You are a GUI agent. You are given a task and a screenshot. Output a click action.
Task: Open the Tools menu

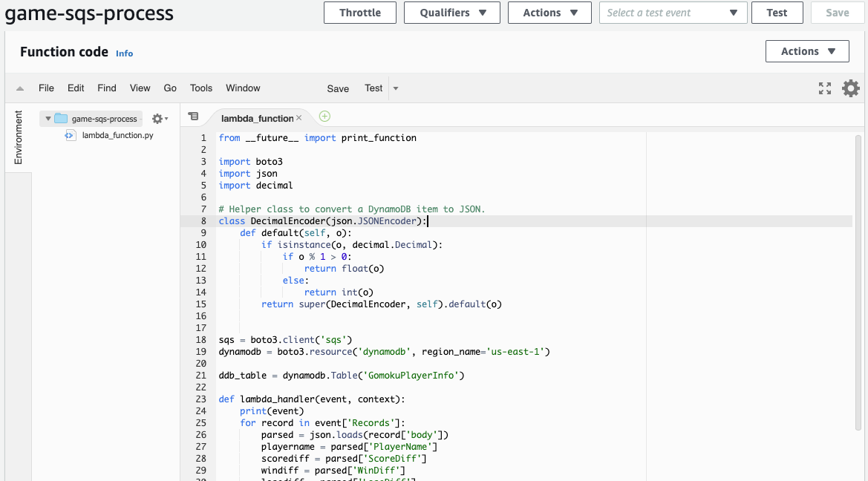click(201, 88)
